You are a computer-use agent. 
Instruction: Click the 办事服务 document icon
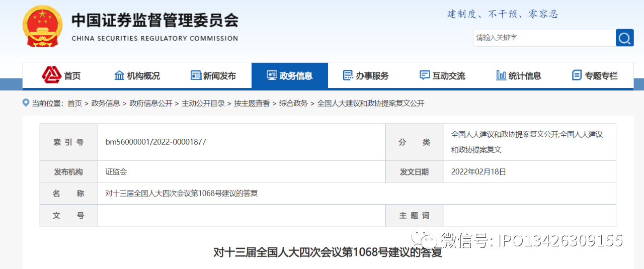tap(348, 75)
